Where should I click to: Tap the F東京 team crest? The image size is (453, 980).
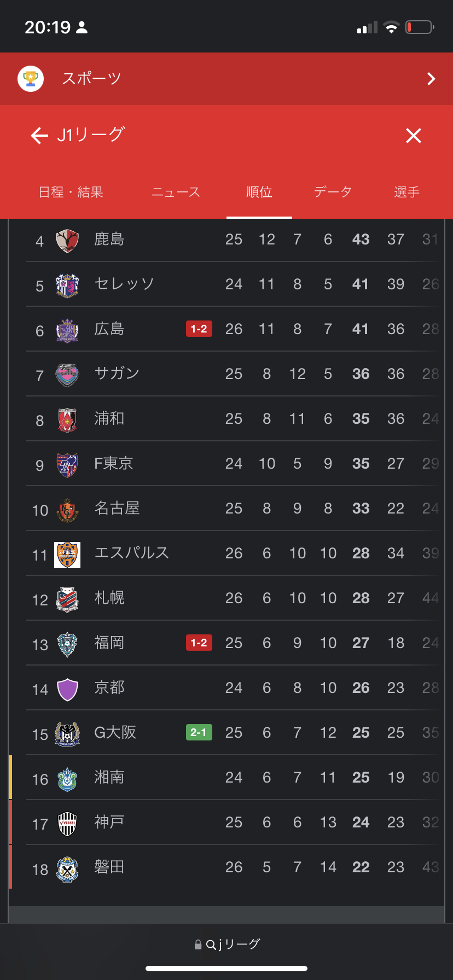tap(67, 464)
